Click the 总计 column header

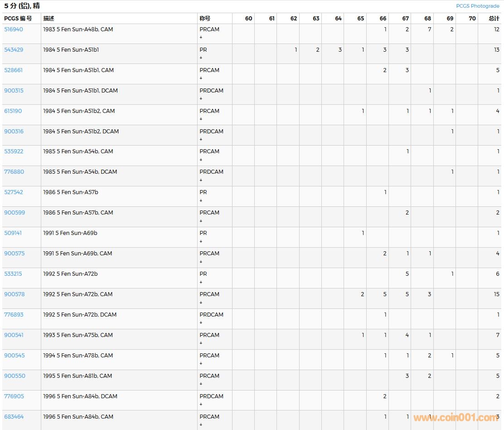[x=494, y=19]
